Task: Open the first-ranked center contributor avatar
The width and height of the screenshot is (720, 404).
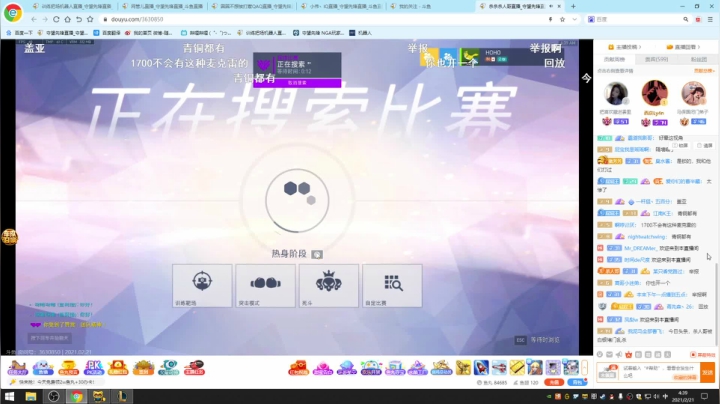Action: point(654,93)
